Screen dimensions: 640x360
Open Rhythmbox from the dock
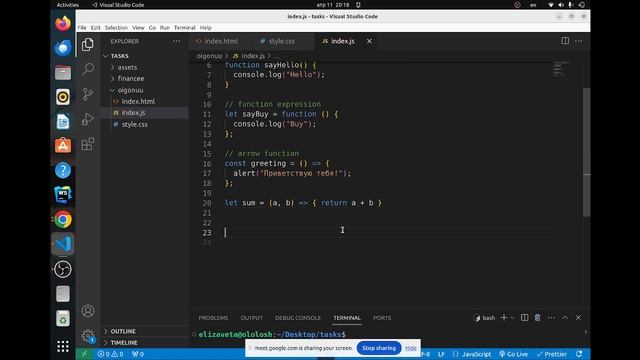click(x=63, y=97)
